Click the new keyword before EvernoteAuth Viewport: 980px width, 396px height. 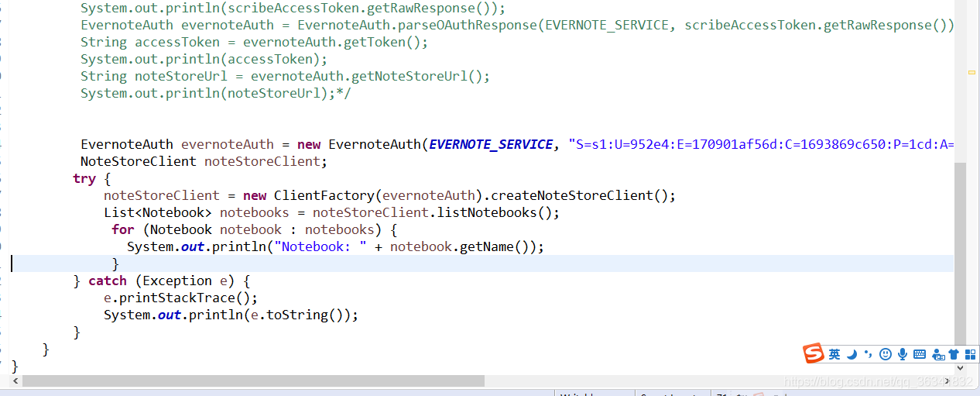click(x=309, y=144)
